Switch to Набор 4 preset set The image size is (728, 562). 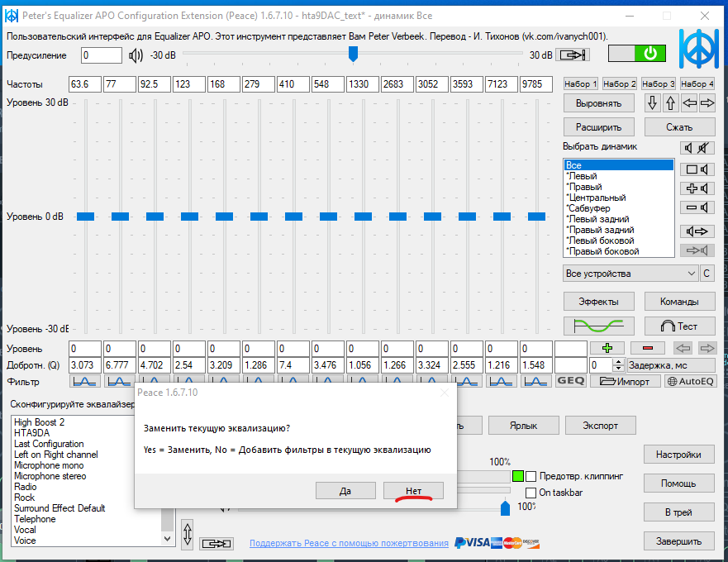pyautogui.click(x=697, y=84)
